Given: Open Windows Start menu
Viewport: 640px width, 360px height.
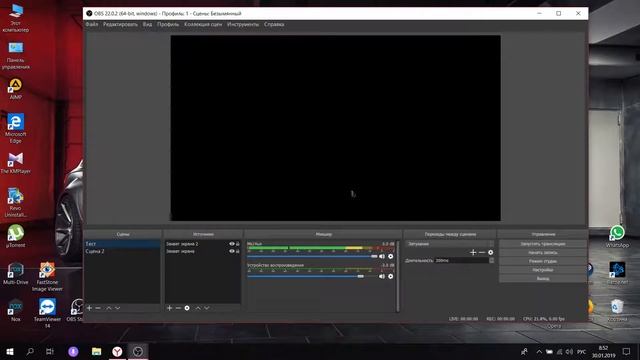Looking at the screenshot, I should pyautogui.click(x=10, y=351).
